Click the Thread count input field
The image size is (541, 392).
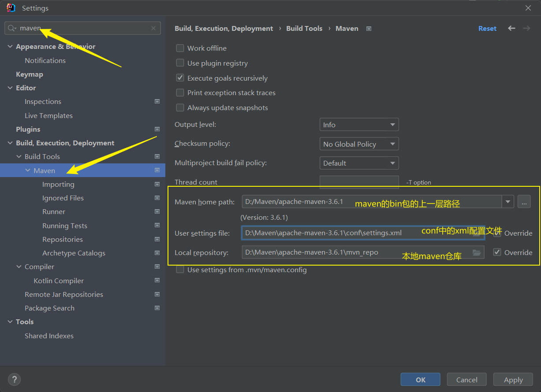[359, 182]
